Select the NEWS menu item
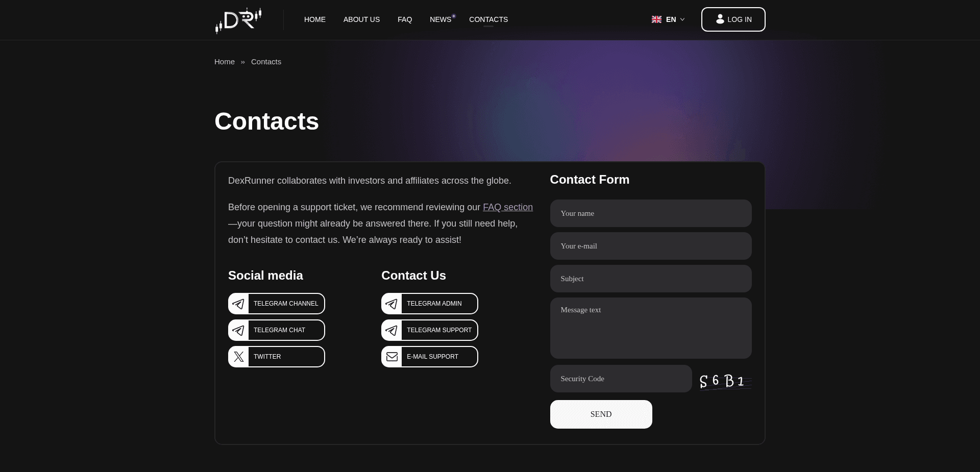Screen dimensions: 980x472 440,19
